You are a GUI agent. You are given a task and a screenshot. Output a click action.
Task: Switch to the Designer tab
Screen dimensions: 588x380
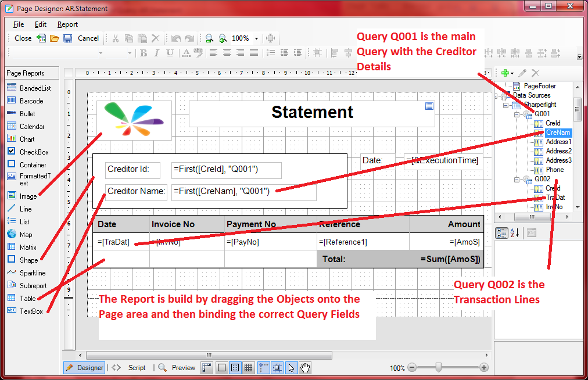(x=84, y=368)
